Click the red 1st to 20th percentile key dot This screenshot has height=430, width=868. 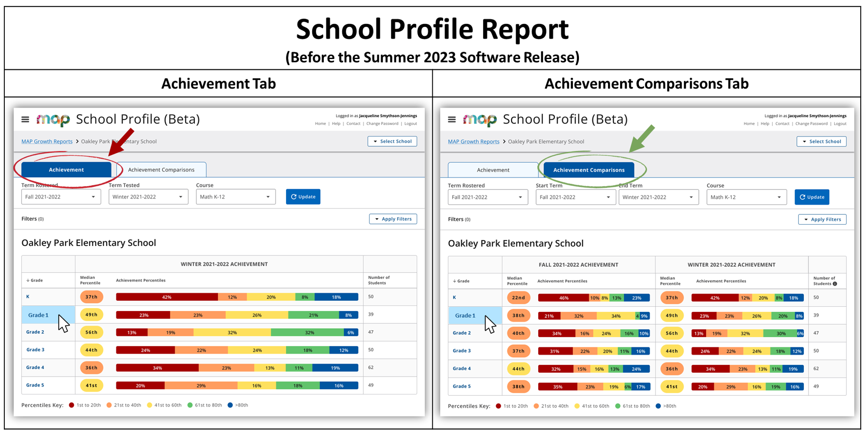tap(72, 405)
